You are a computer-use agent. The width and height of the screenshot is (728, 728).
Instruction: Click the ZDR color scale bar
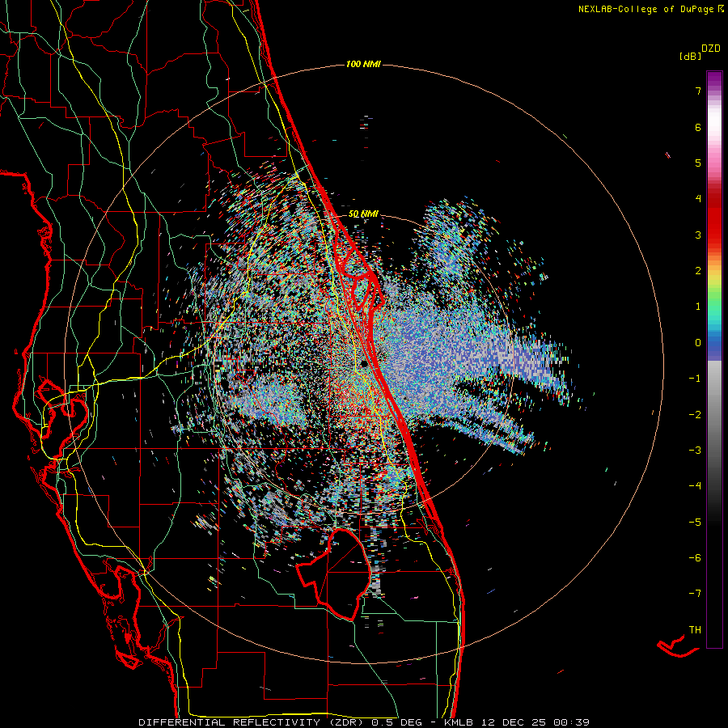pyautogui.click(x=714, y=359)
